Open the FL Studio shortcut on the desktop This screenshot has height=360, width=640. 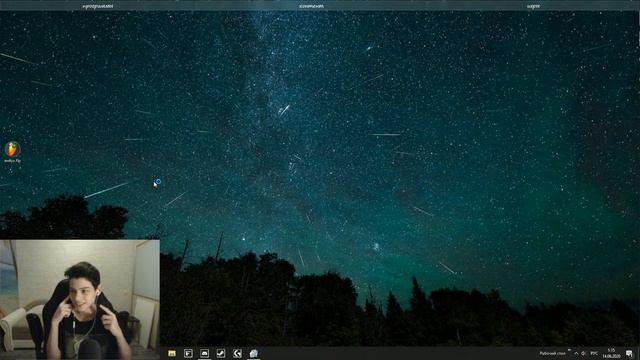[x=12, y=152]
